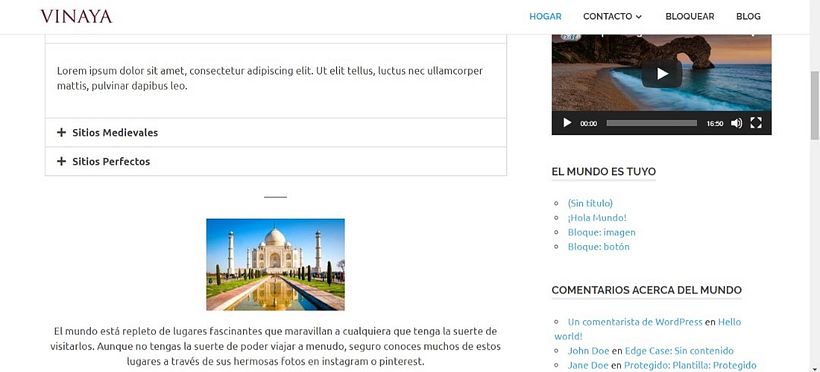Click the small play icon in video bar
The image size is (820, 372).
tap(567, 123)
